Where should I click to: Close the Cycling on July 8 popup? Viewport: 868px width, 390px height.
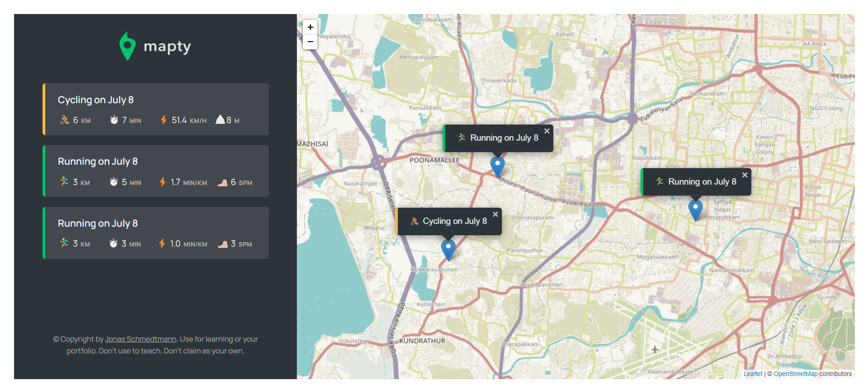point(495,214)
